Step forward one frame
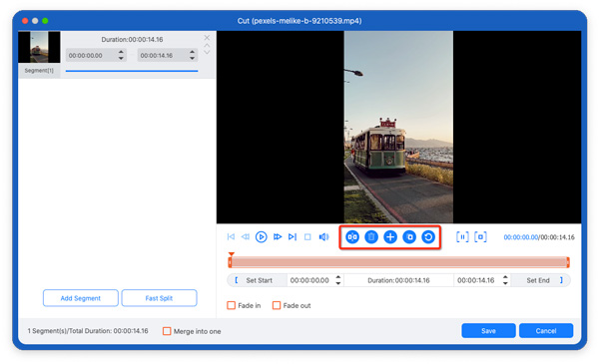 pyautogui.click(x=278, y=237)
